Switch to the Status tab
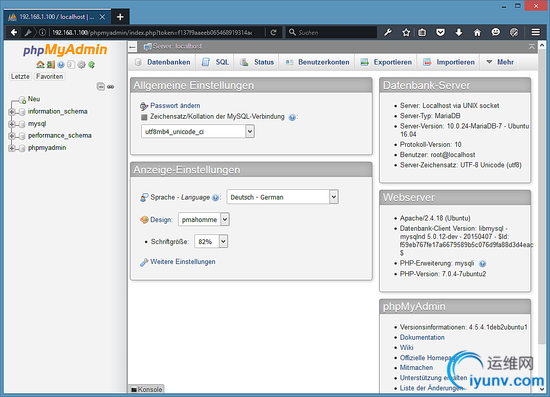This screenshot has height=397, width=550. 257,62
